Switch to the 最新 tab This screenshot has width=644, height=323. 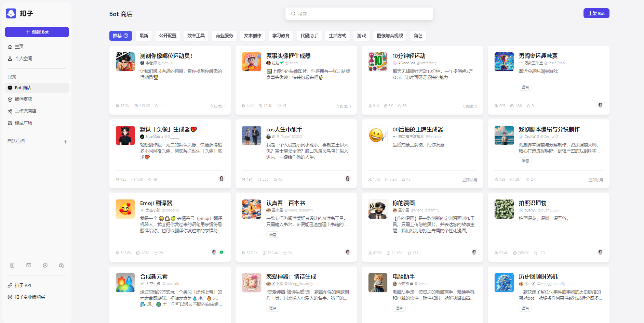point(144,36)
